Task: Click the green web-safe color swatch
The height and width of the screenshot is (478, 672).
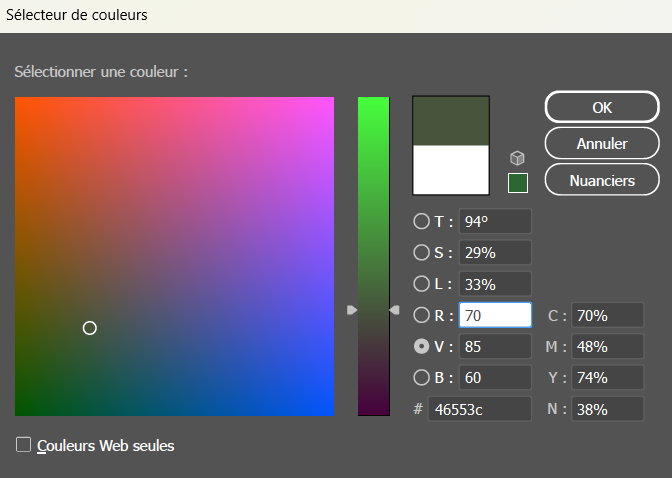Action: point(517,183)
